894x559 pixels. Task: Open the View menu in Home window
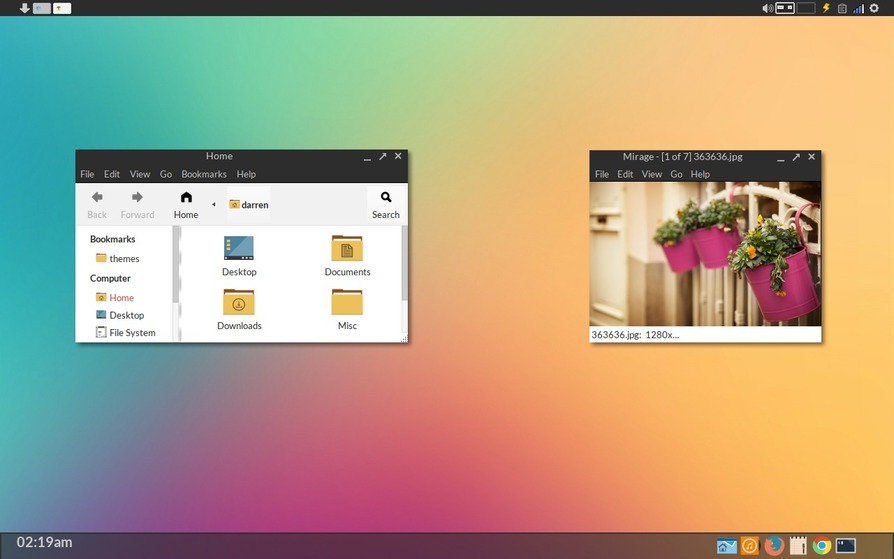(140, 174)
